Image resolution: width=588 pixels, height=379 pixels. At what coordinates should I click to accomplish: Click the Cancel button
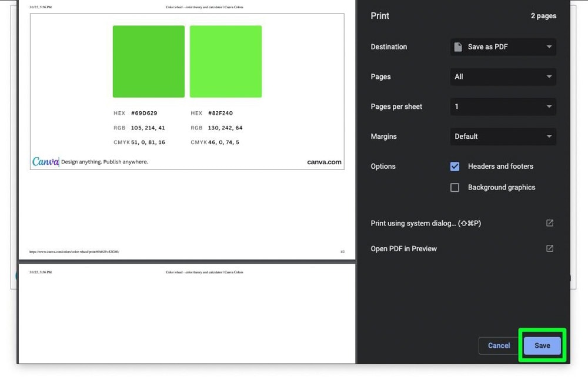(499, 345)
